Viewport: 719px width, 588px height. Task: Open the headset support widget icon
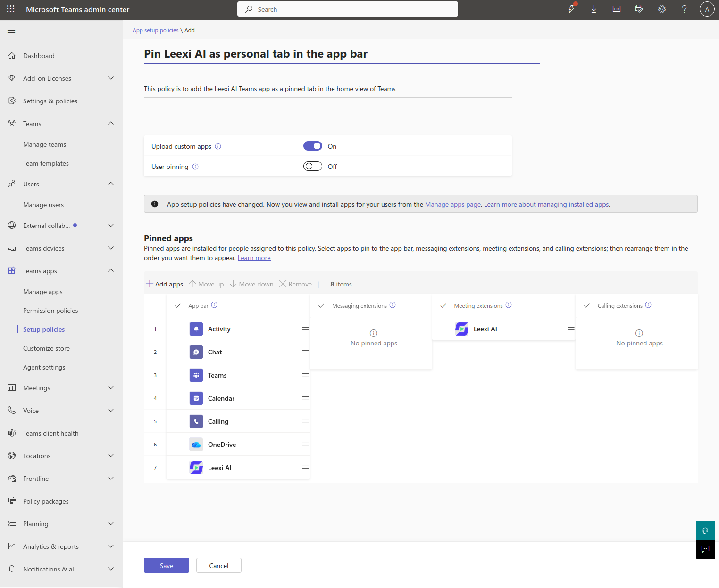[705, 530]
